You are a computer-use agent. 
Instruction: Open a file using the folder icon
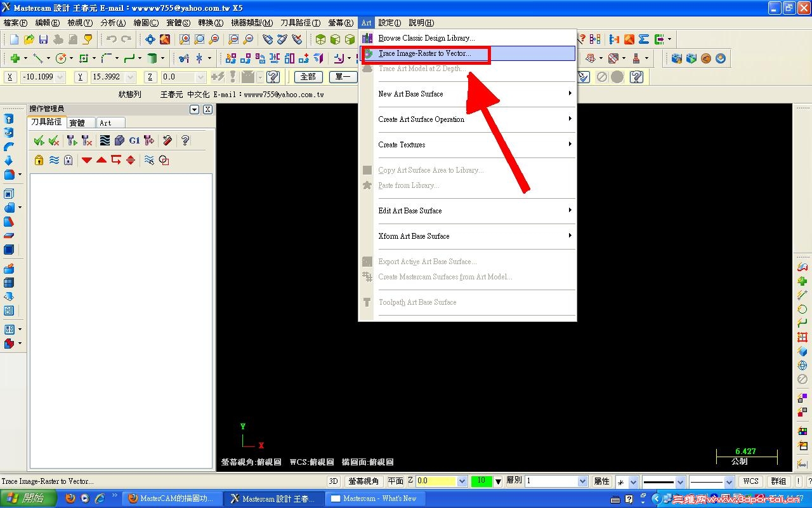tap(29, 39)
